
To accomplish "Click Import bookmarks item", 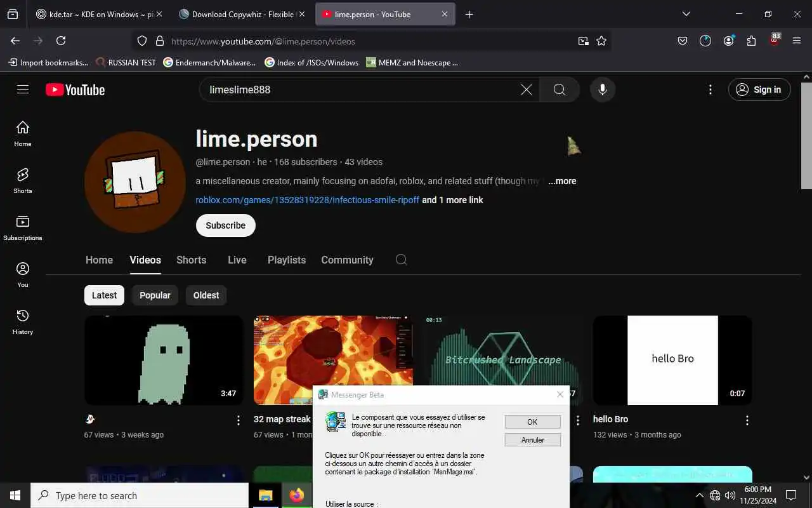I will point(48,62).
